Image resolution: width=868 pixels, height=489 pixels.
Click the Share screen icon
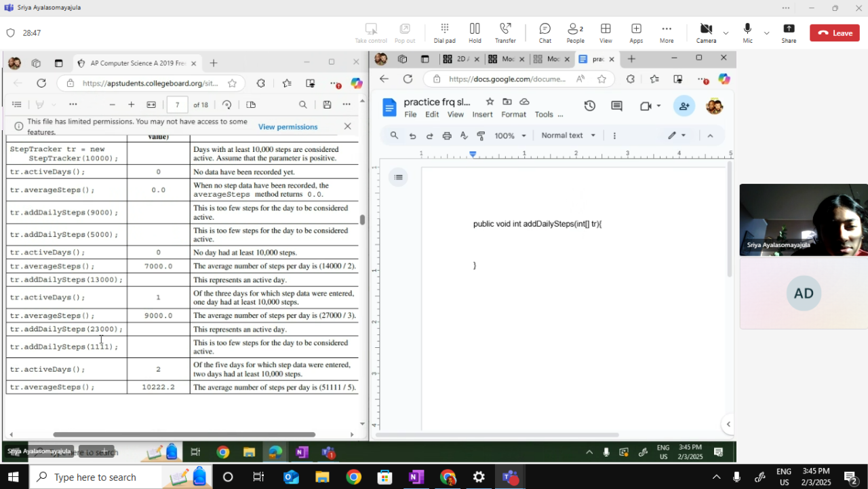[x=789, y=32]
